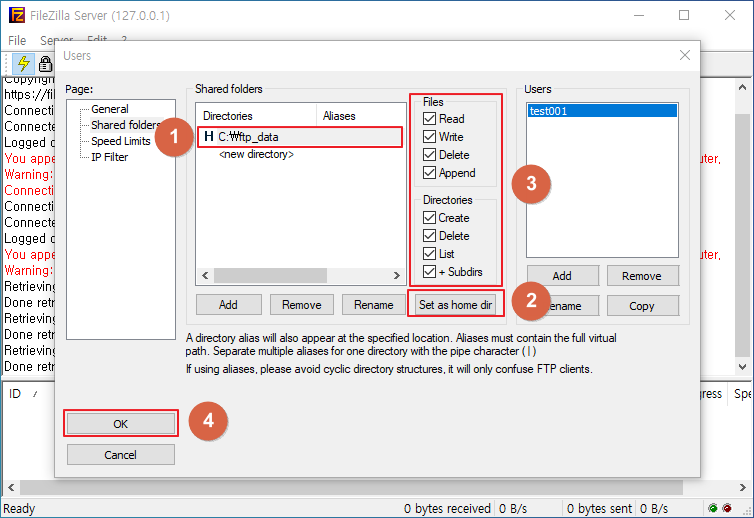The image size is (754, 518).
Task: Select General page in tree
Action: (x=110, y=109)
